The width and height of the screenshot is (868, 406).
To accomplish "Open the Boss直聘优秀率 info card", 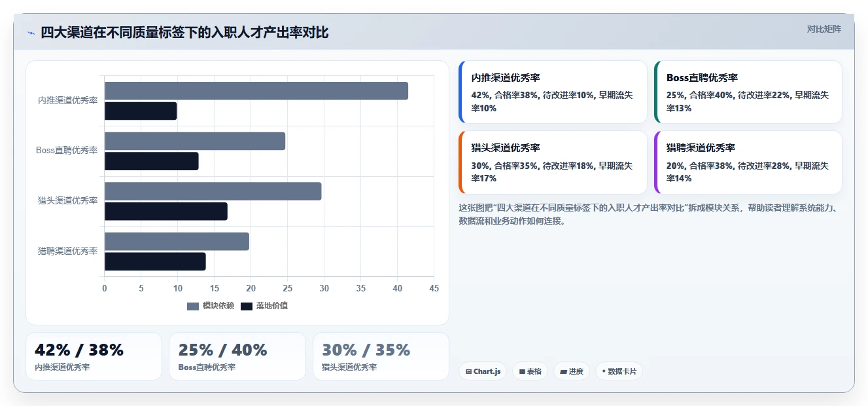I will (x=748, y=92).
